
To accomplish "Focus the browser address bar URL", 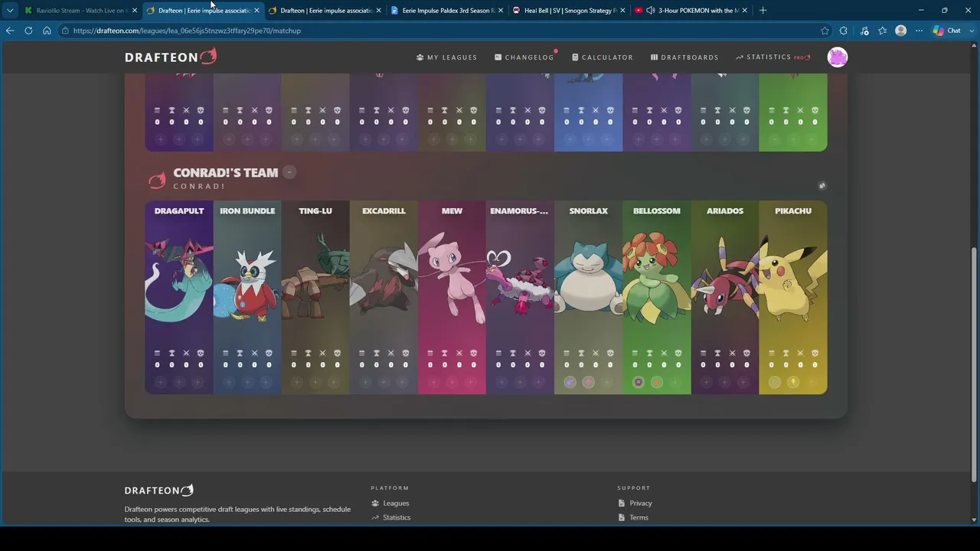I will coord(187,31).
